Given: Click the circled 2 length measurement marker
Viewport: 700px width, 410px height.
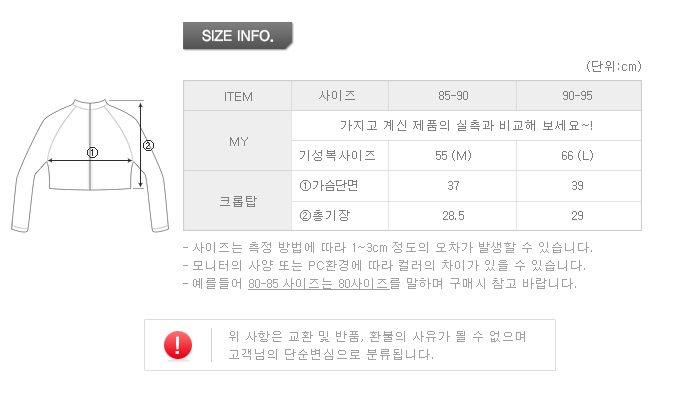Looking at the screenshot, I should point(148,145).
